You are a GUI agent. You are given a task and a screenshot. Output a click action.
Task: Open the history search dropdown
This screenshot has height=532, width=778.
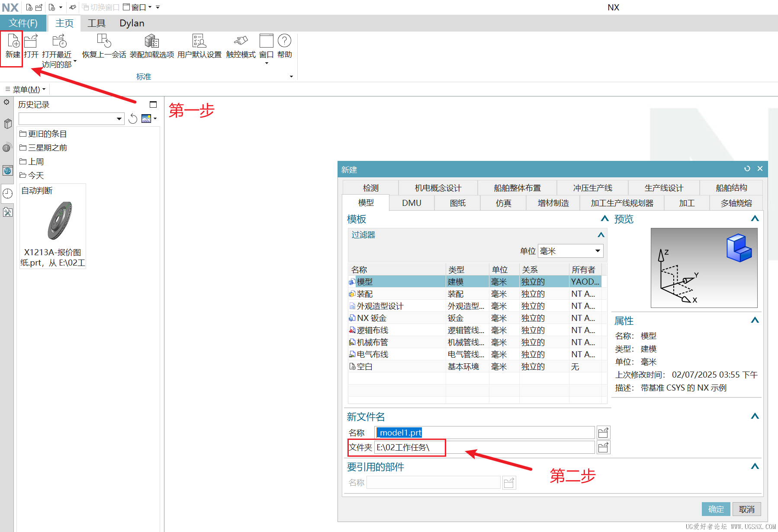(x=119, y=119)
